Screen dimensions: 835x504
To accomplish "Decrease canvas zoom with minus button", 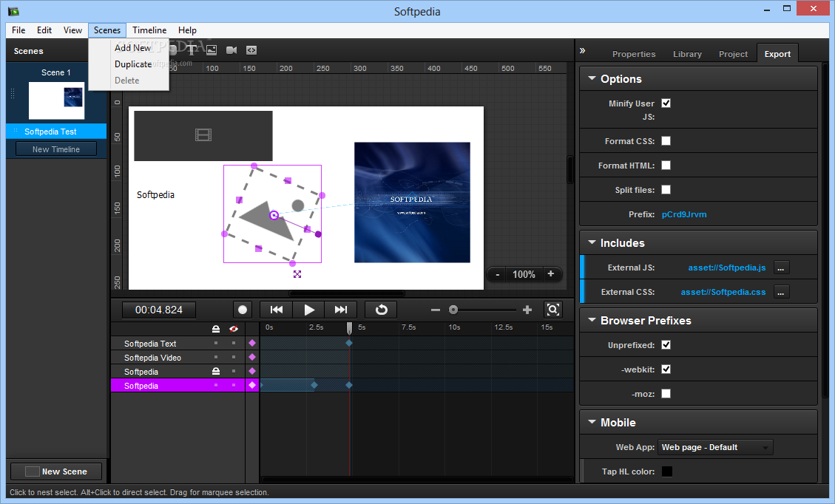I will click(x=498, y=274).
